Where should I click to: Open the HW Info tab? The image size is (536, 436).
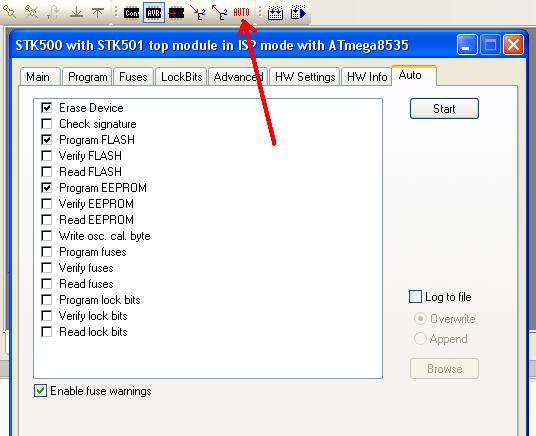click(367, 77)
